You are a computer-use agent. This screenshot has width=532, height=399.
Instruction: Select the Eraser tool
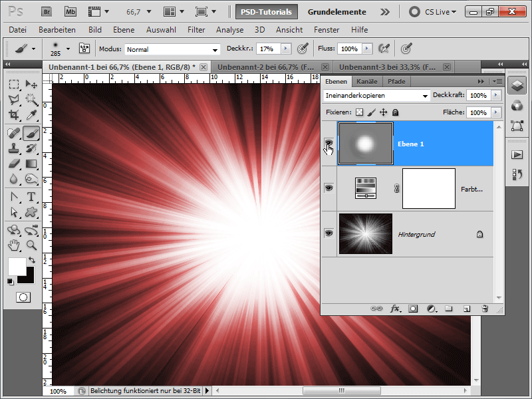click(x=14, y=164)
